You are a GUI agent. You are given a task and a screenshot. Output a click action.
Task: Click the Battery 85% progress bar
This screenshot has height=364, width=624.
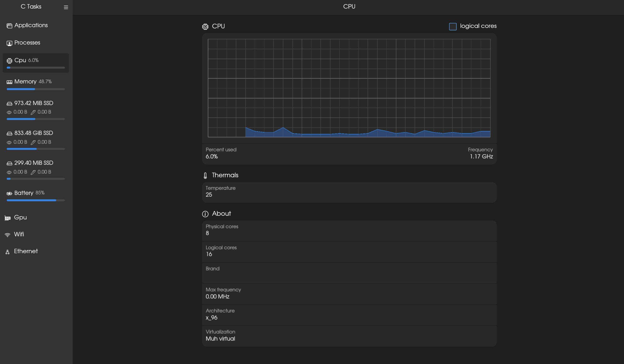[x=36, y=200]
